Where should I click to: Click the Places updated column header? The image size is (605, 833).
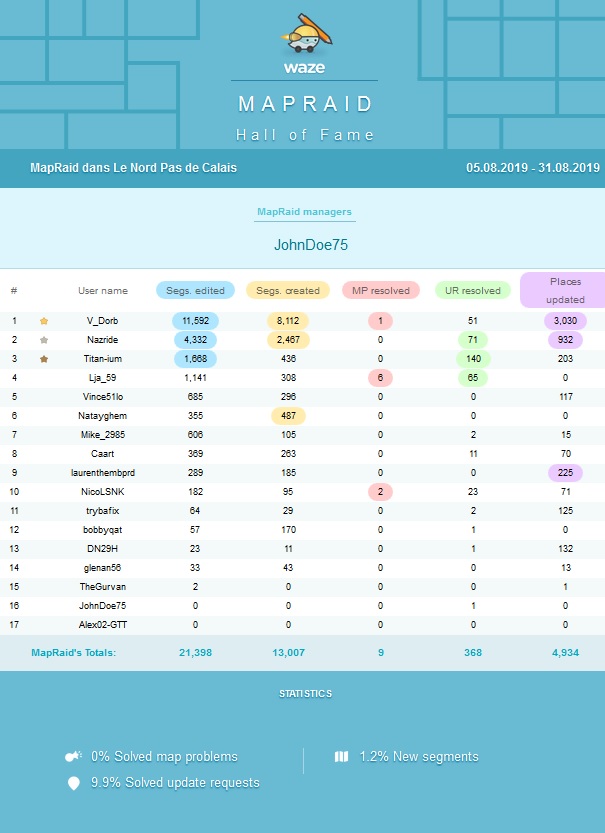(x=565, y=291)
